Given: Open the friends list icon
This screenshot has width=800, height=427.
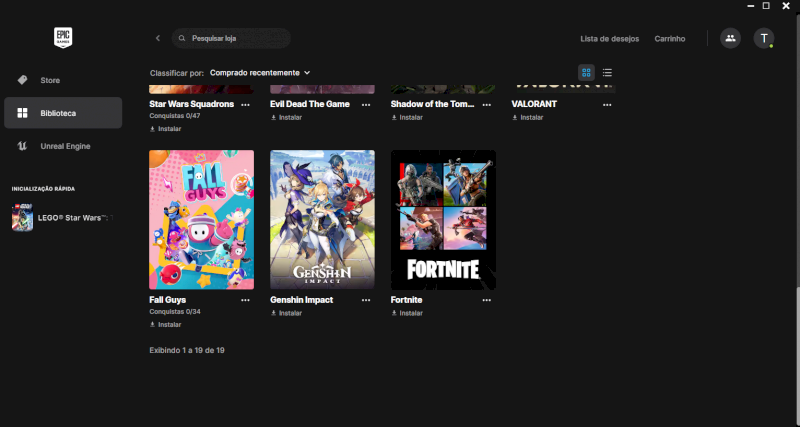Looking at the screenshot, I should point(730,38).
